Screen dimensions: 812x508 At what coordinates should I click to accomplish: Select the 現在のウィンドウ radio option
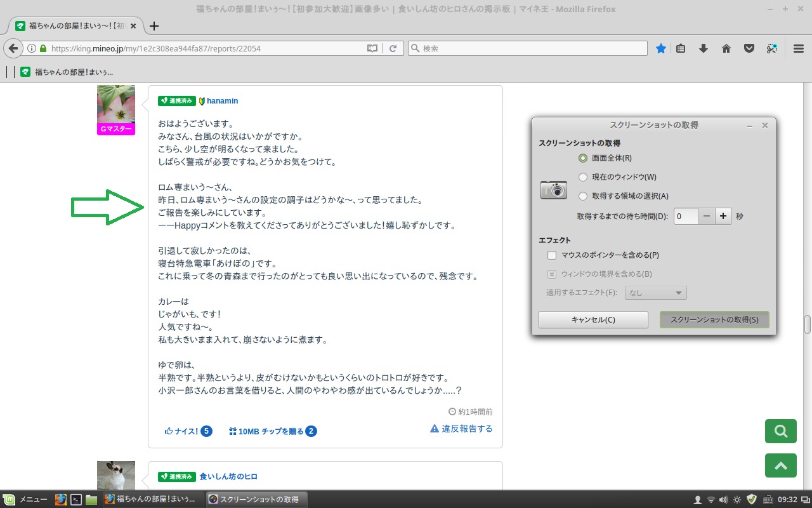pos(583,177)
